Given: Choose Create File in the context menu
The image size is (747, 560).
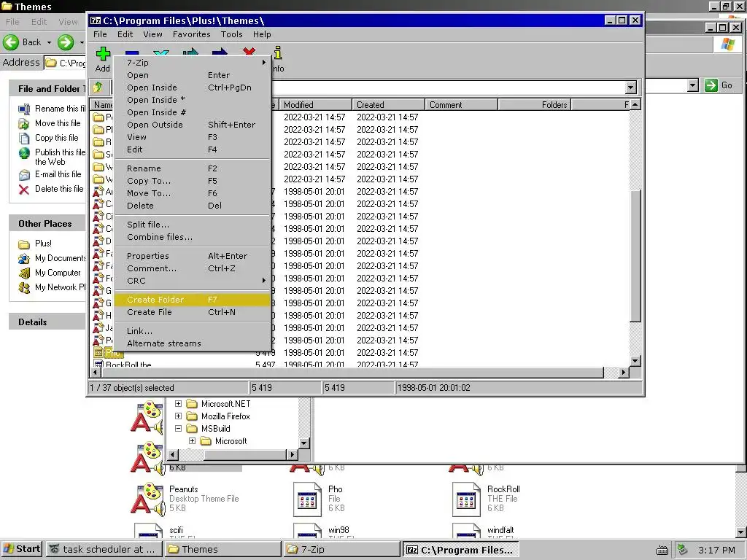Looking at the screenshot, I should [x=193, y=312].
